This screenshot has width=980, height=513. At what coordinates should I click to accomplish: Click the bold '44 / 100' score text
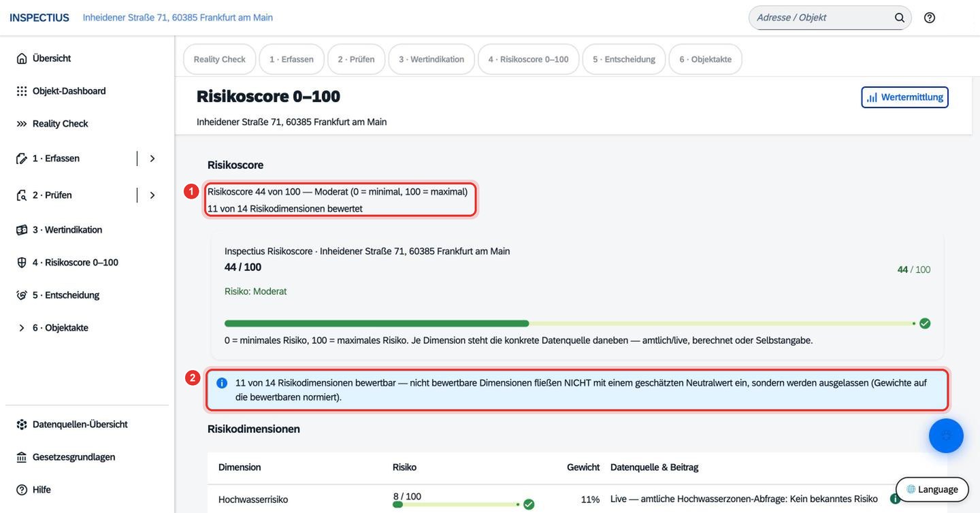tap(243, 267)
